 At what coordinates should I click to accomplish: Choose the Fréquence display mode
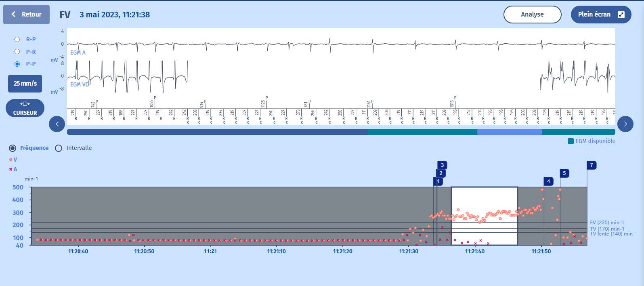coord(13,148)
